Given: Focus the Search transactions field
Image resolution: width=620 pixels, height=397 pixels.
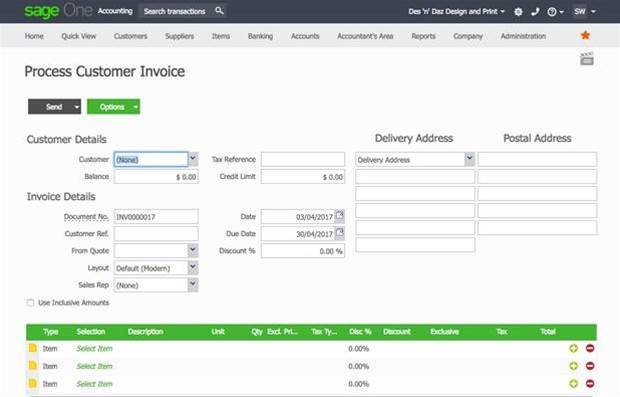Looking at the screenshot, I should coord(174,11).
